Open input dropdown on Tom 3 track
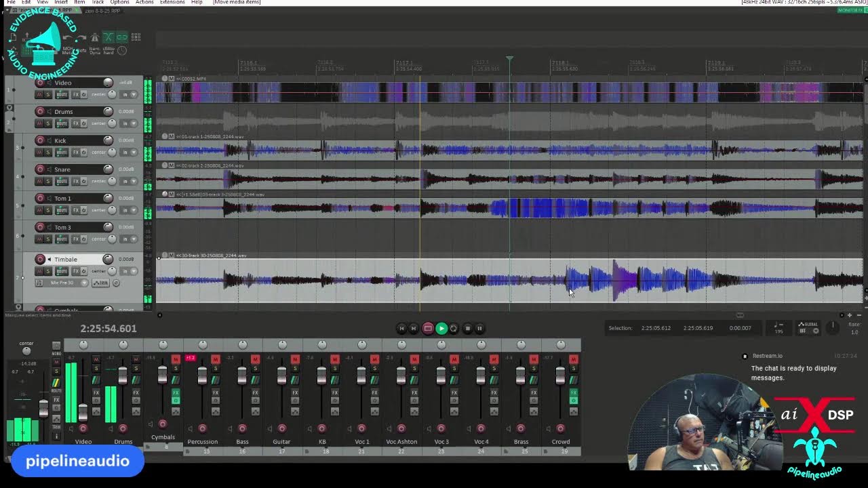Screen dimensions: 868x488 (129, 239)
